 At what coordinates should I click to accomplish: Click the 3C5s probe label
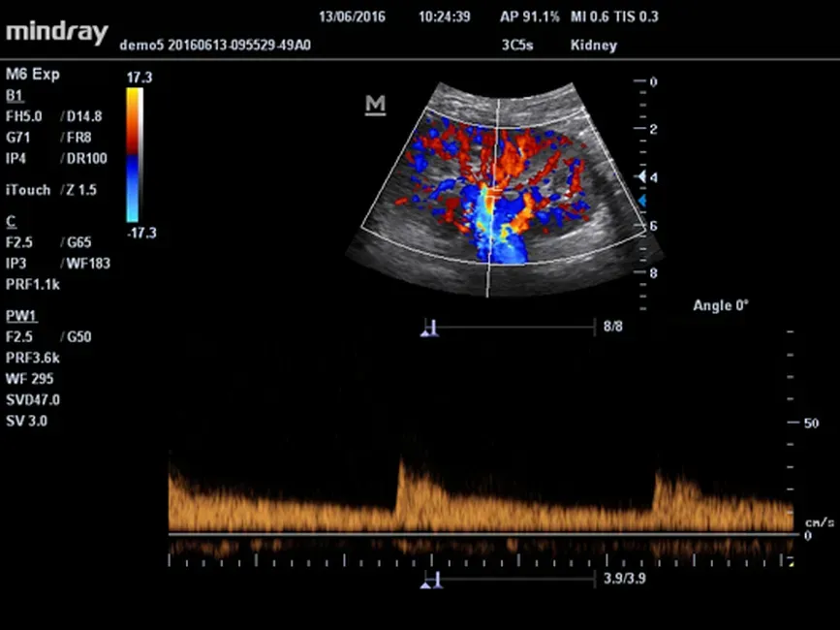point(518,45)
